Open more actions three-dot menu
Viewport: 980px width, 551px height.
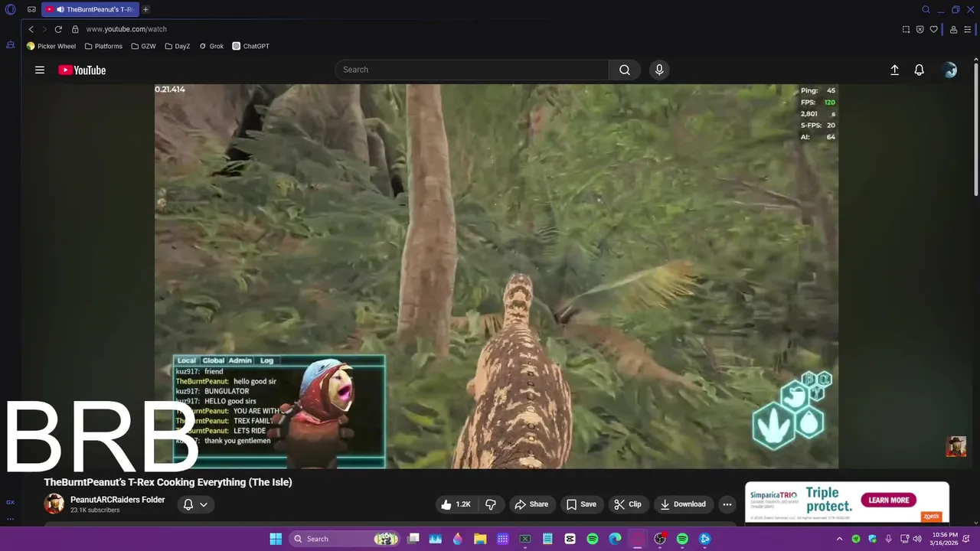(x=727, y=504)
